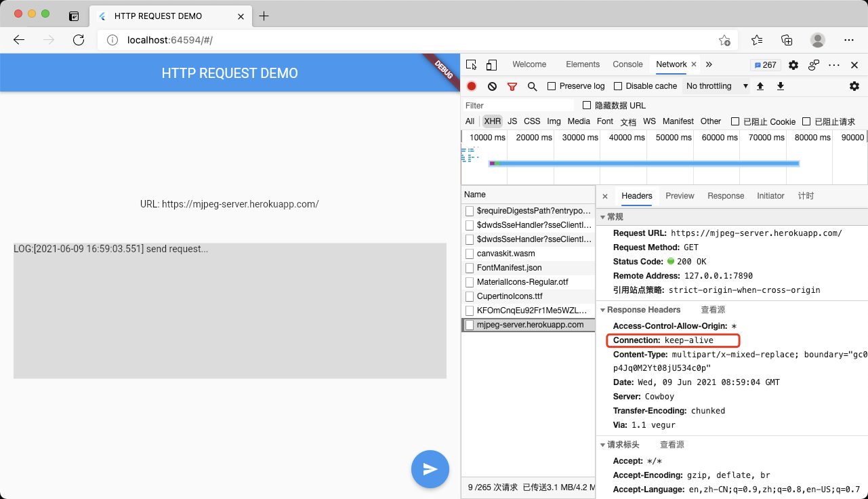Enable the Preserve log checkbox
Viewport: 868px width, 499px height.
550,86
